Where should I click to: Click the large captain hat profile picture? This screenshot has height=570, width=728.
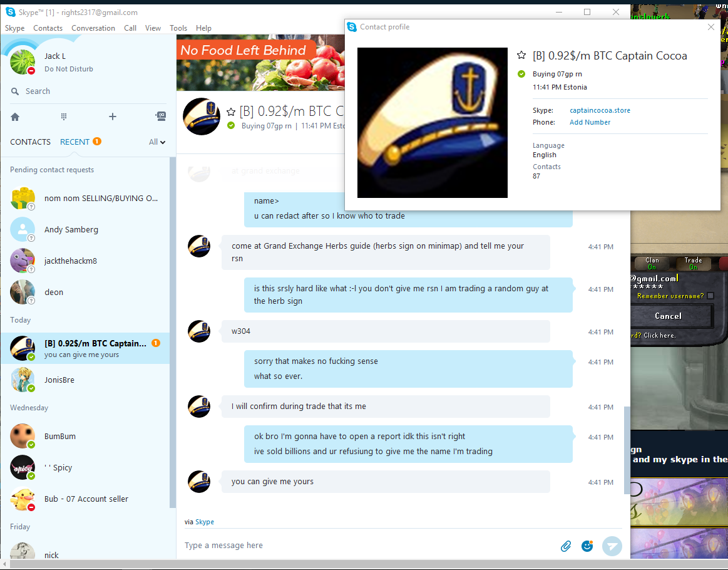pos(433,123)
